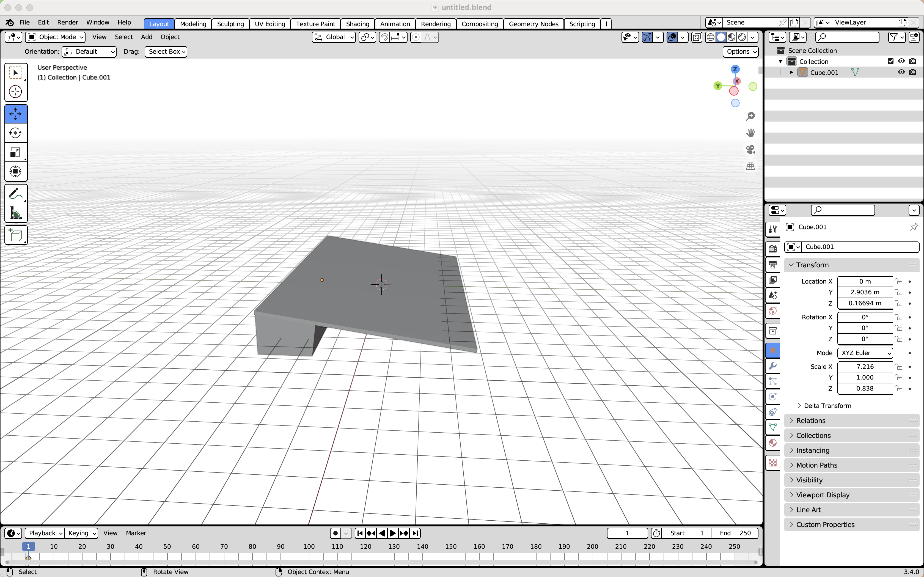
Task: Click the zoom magnifier viewport icon
Action: coord(750,116)
